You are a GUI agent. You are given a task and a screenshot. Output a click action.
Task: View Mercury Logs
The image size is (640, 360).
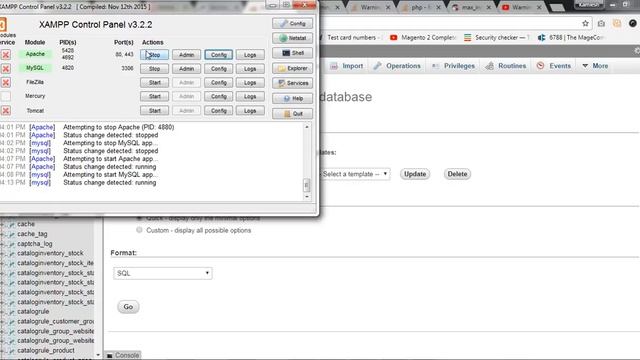tap(250, 96)
